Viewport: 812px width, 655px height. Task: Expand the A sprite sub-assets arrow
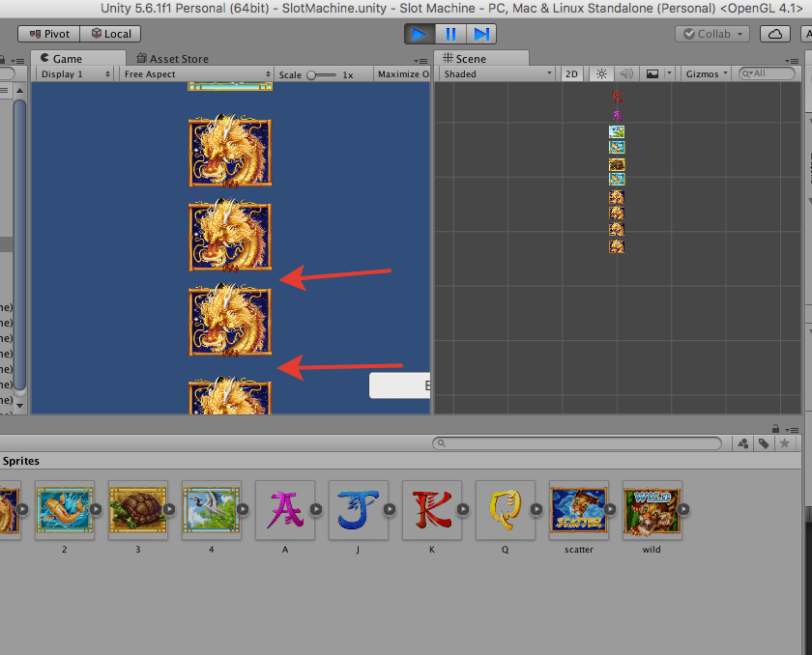[316, 510]
